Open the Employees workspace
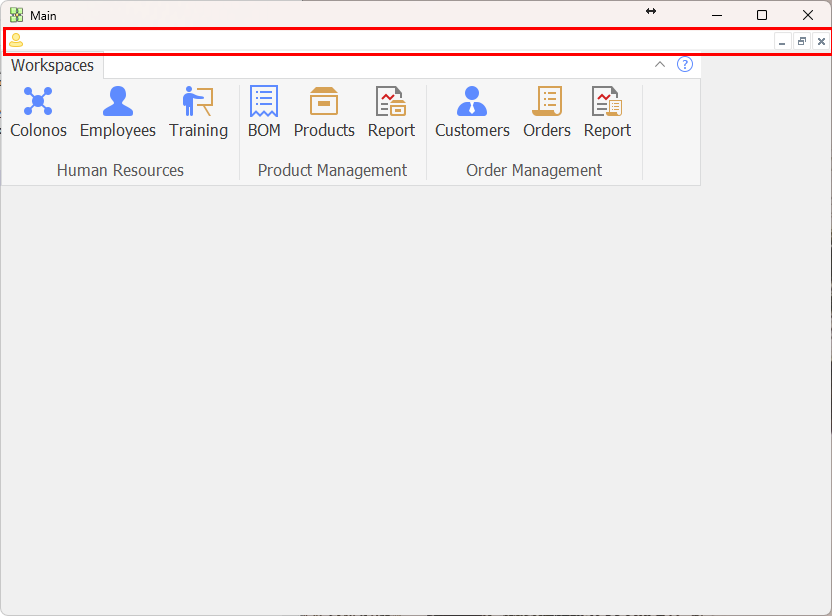The height and width of the screenshot is (616, 832). click(x=118, y=112)
